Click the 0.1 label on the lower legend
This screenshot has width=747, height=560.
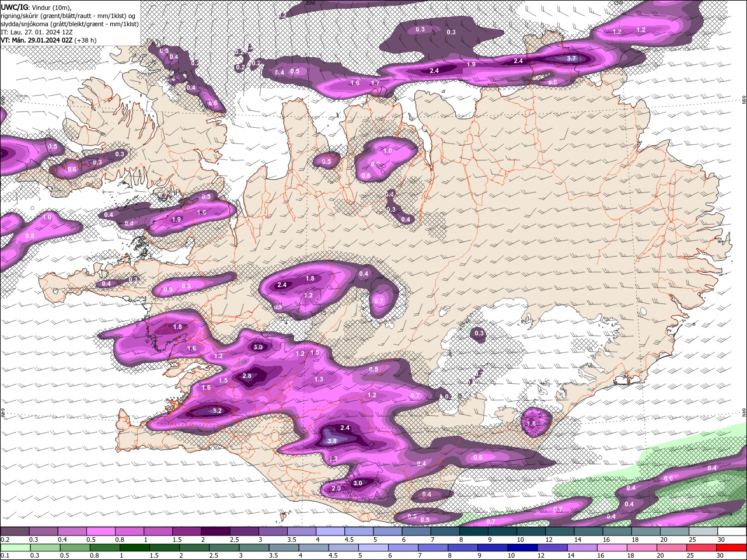pos(5,556)
